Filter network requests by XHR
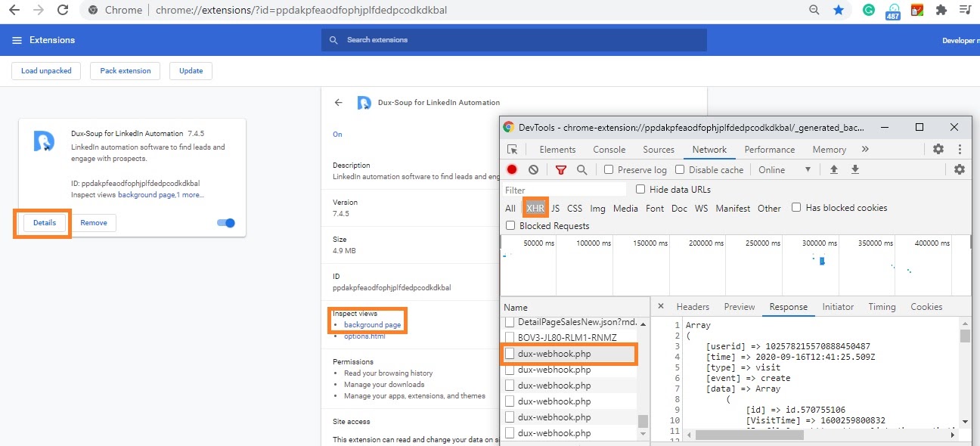Image resolution: width=980 pixels, height=446 pixels. click(535, 208)
